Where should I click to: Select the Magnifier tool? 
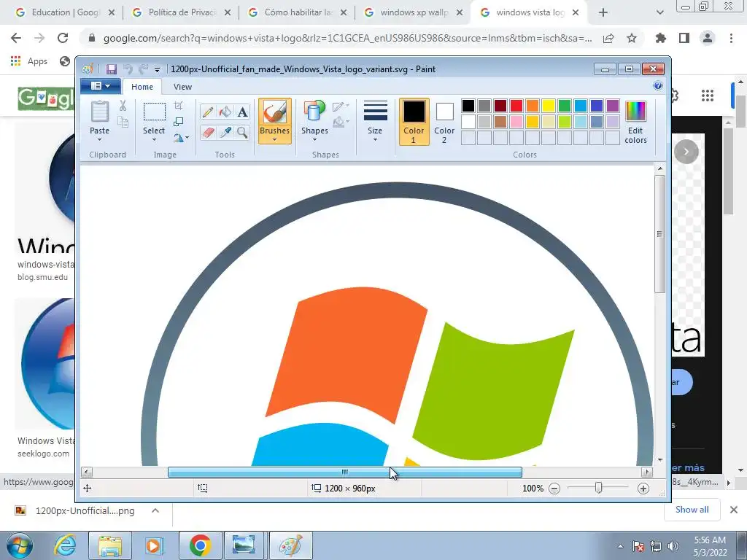pos(242,132)
